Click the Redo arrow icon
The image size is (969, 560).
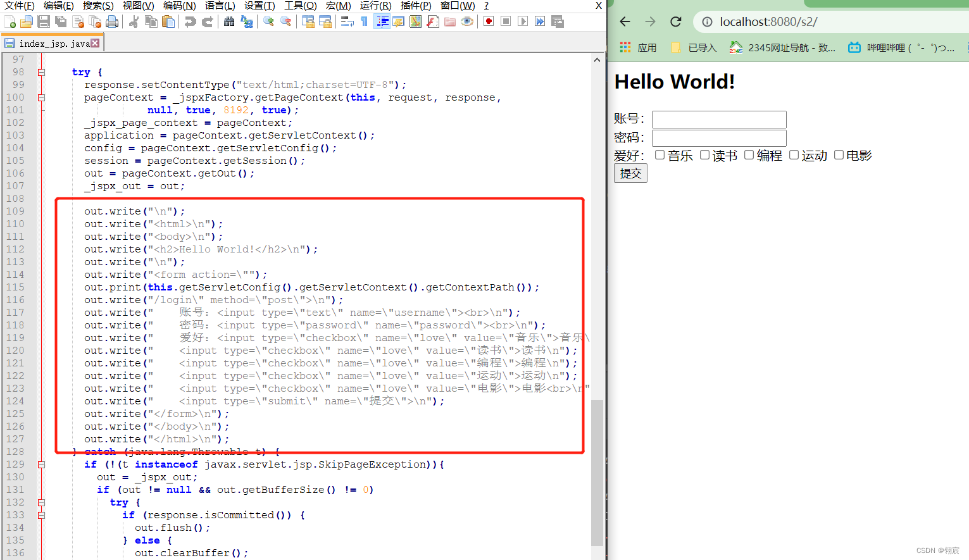tap(207, 22)
